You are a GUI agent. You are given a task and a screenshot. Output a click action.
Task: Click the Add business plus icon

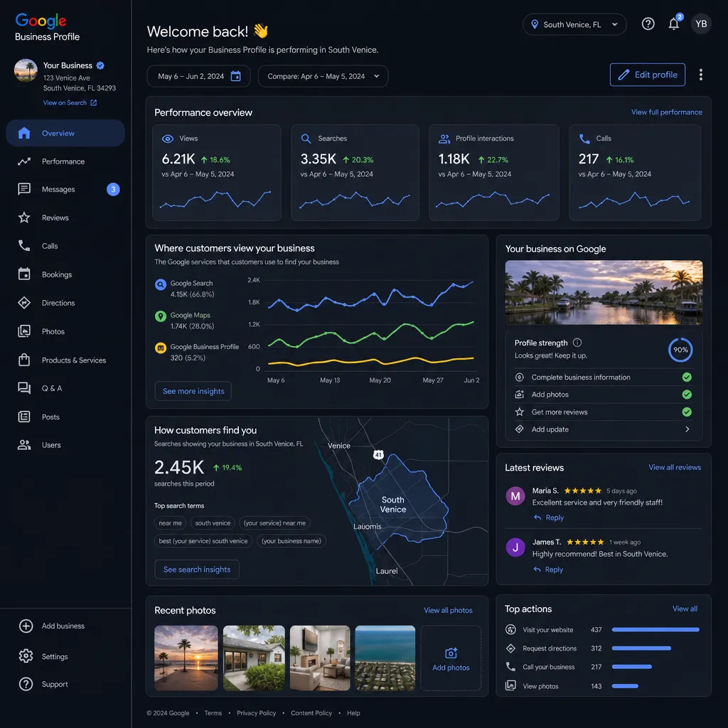[26, 626]
